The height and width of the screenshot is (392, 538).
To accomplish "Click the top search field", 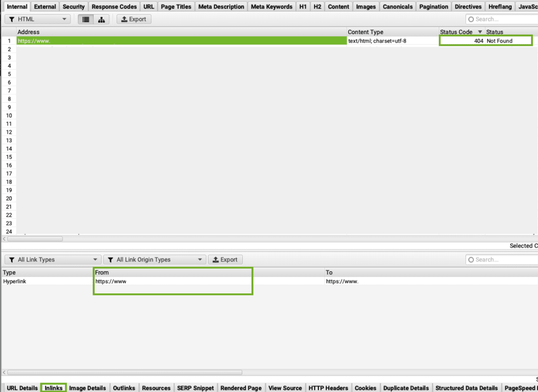I will (x=502, y=19).
